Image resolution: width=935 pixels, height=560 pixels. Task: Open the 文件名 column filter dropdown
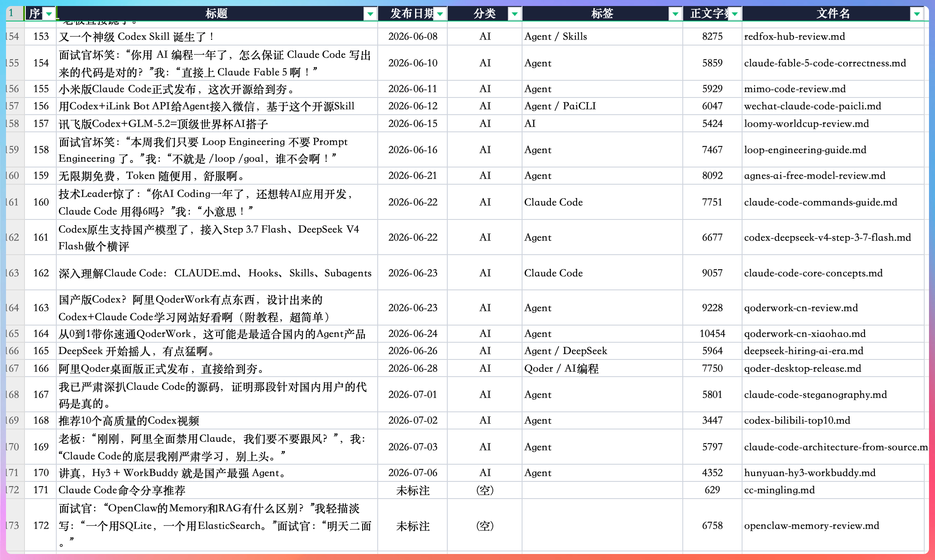click(x=917, y=14)
